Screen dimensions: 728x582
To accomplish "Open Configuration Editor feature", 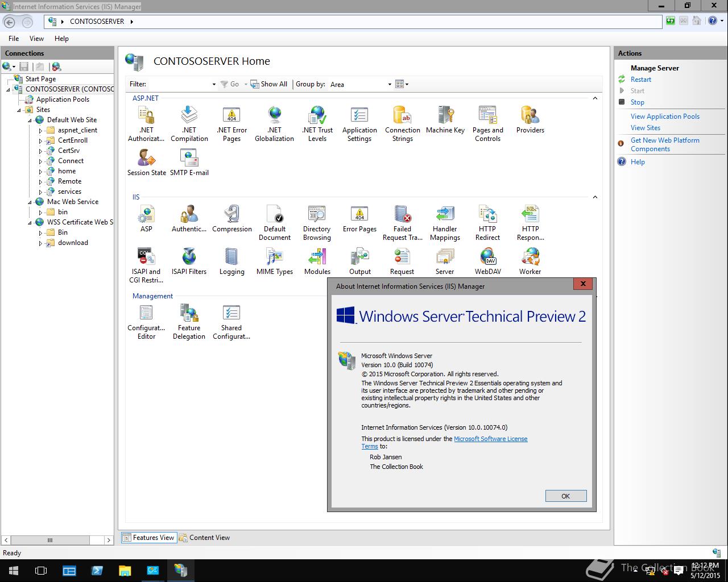I will (x=146, y=322).
